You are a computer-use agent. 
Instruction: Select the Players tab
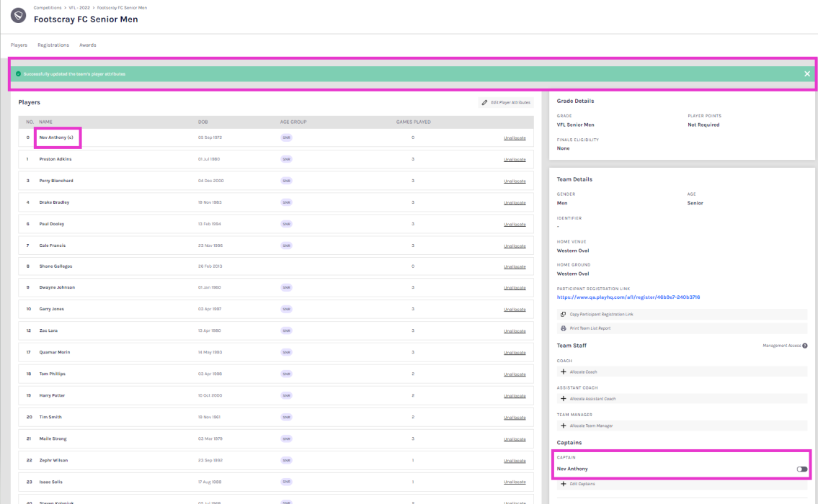[x=19, y=45]
